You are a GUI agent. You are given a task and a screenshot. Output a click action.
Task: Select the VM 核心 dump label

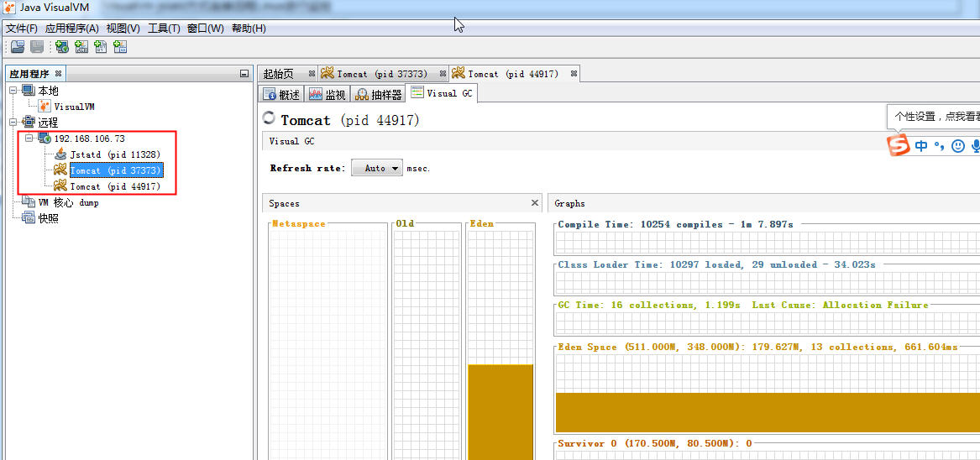[69, 201]
